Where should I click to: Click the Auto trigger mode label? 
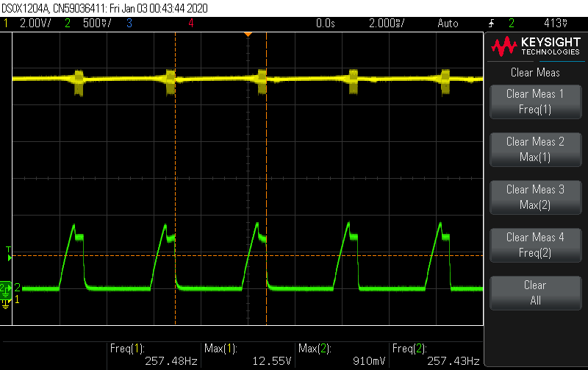click(x=448, y=24)
